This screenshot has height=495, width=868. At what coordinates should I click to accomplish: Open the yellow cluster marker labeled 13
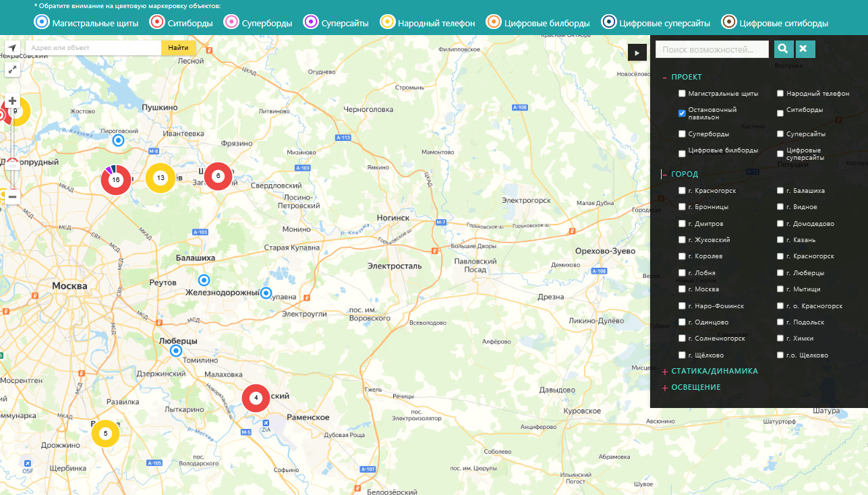[x=160, y=178]
